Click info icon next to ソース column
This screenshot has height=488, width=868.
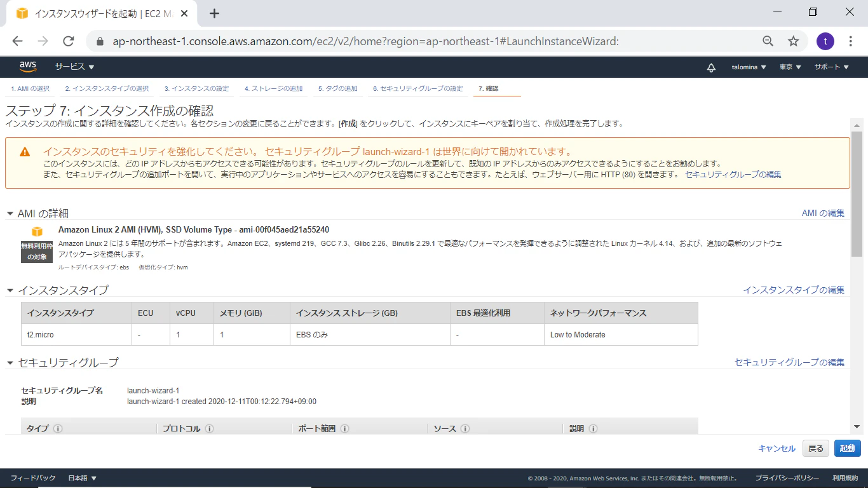465,429
